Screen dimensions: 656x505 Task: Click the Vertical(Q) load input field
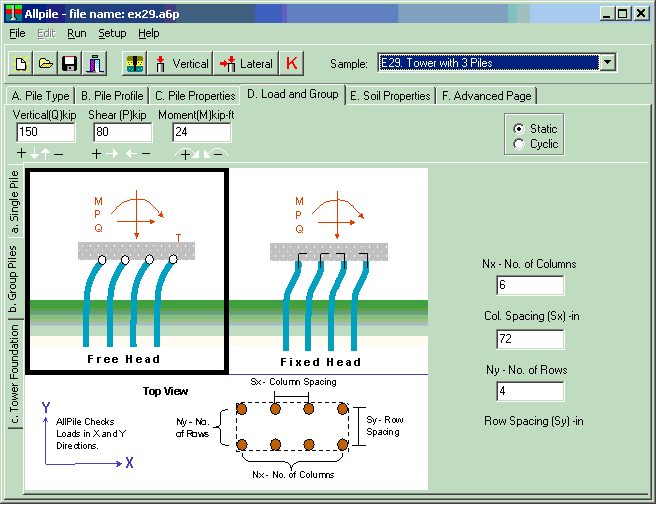(46, 132)
